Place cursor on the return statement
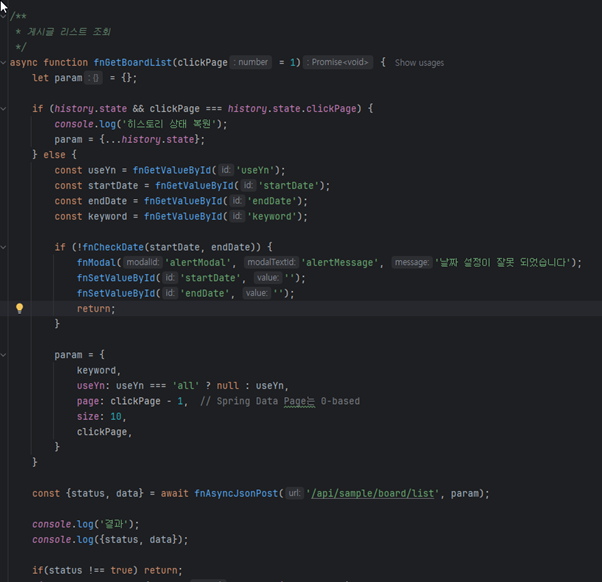The image size is (602, 582). coord(95,309)
